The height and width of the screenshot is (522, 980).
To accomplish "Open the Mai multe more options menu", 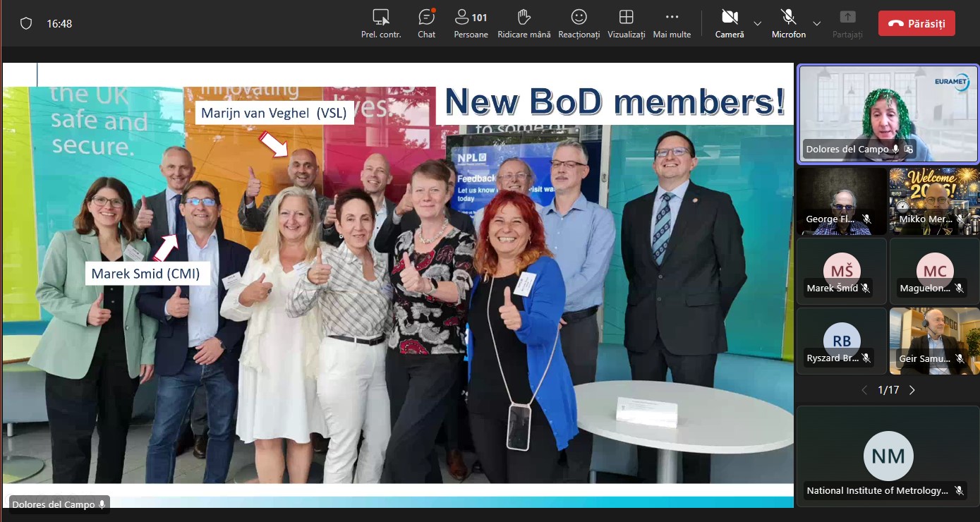I will coord(672,23).
